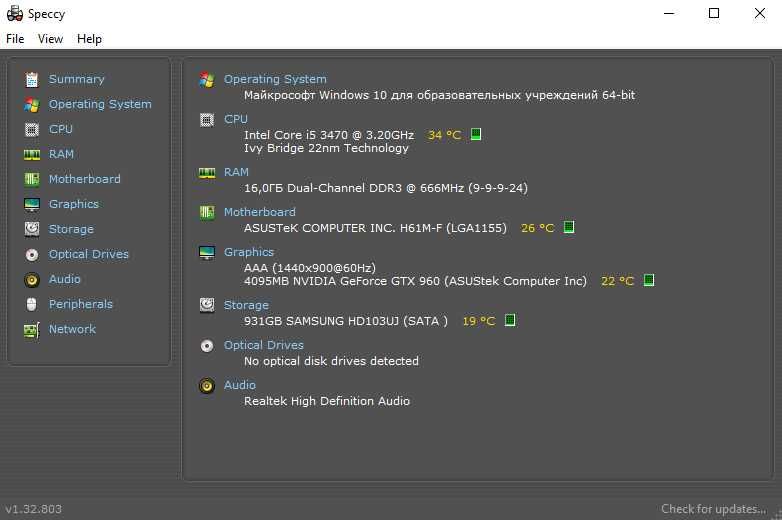Screen dimensions: 782x520
Task: Open the Motherboard heading link in summary
Action: click(260, 212)
